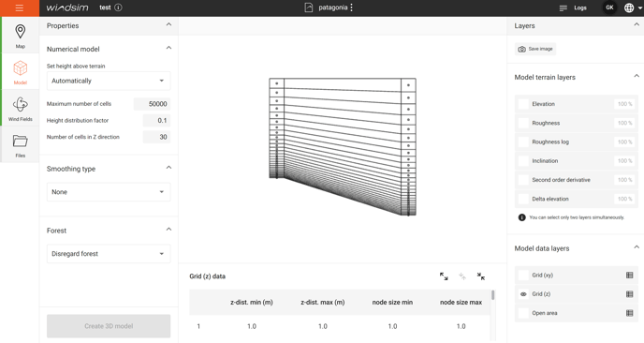Collapse the Grid (z) data table
Screen dimensions: 644x343
click(x=481, y=276)
